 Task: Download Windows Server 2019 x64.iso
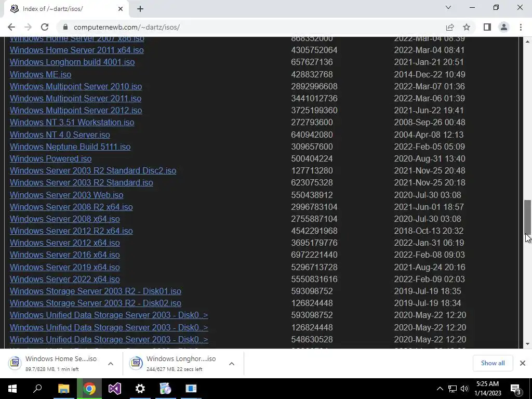click(x=65, y=268)
